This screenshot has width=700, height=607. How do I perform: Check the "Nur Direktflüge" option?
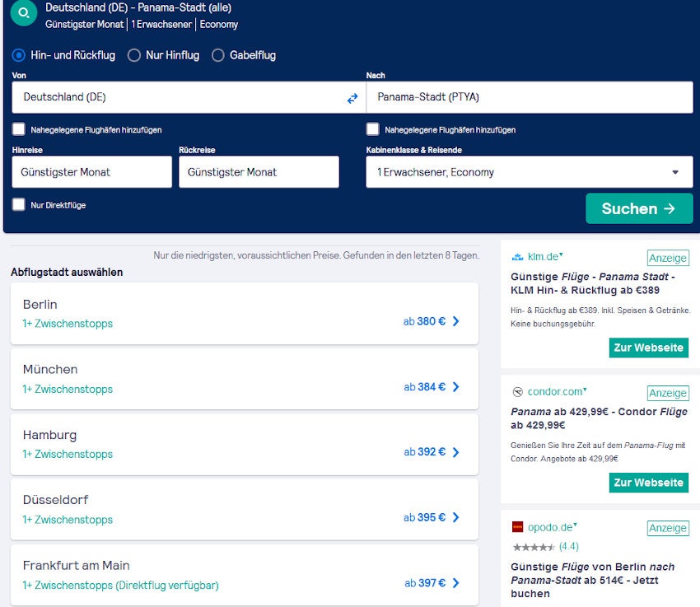(18, 205)
